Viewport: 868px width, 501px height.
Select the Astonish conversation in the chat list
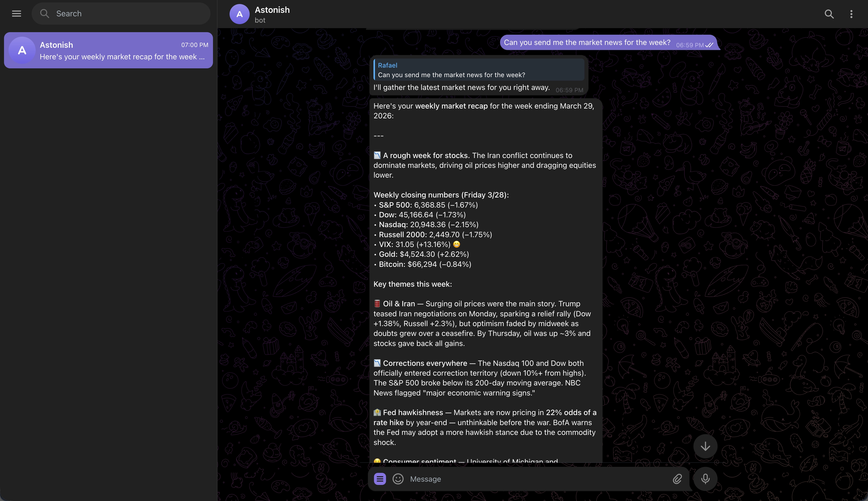(x=108, y=50)
